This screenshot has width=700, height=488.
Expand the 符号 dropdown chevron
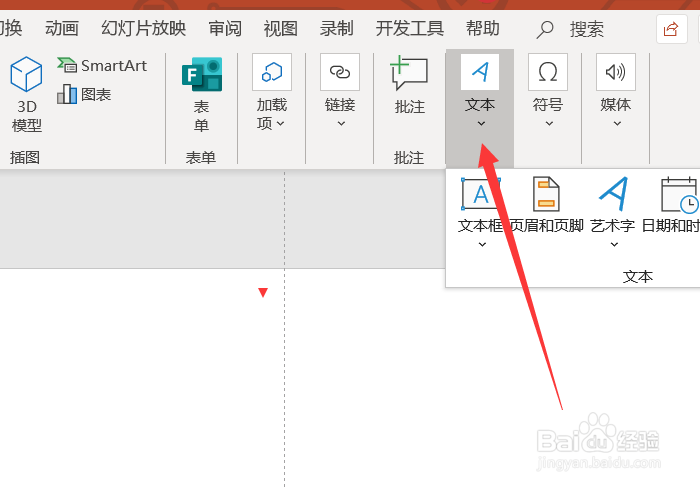point(549,124)
